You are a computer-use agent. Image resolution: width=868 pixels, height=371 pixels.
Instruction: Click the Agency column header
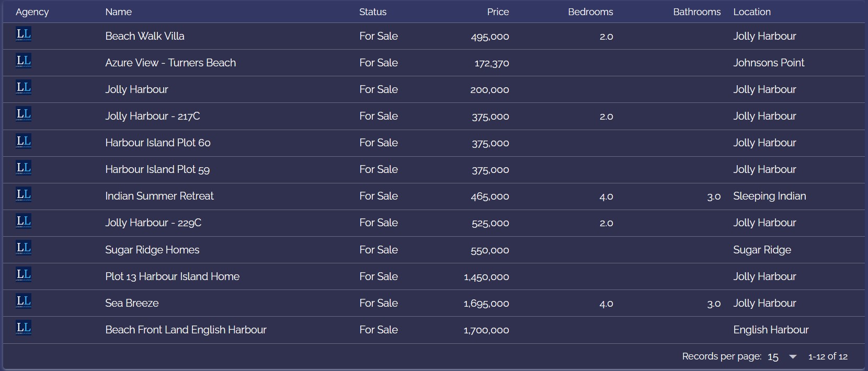(32, 11)
